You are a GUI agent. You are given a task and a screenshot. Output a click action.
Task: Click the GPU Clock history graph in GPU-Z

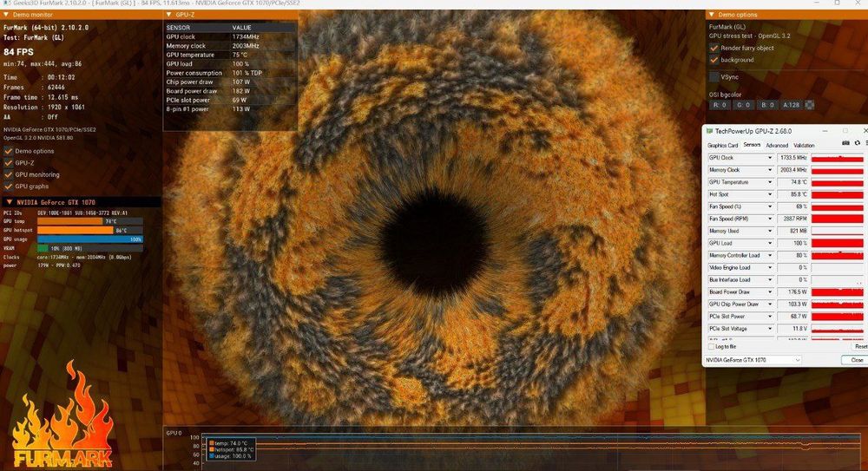pyautogui.click(x=838, y=158)
